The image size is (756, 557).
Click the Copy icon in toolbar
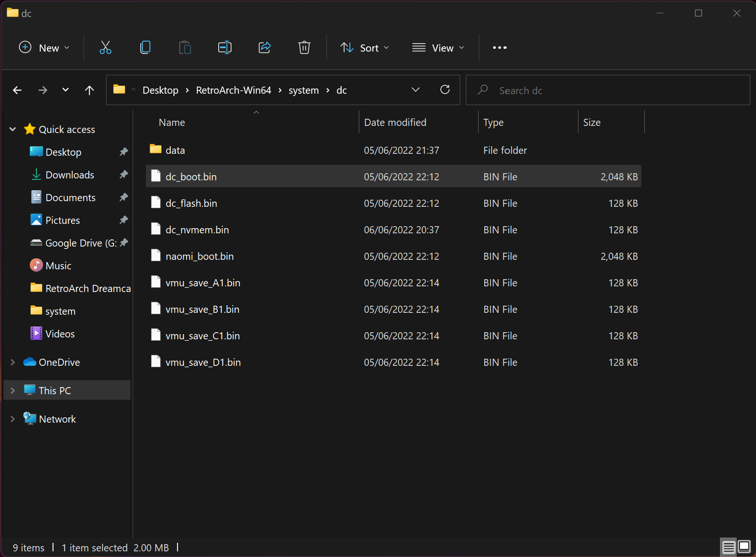click(145, 48)
